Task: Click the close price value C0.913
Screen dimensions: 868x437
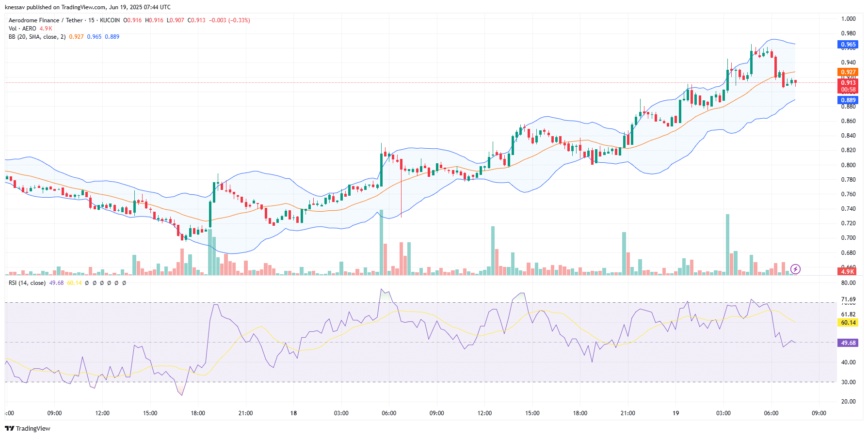Action: [196, 20]
